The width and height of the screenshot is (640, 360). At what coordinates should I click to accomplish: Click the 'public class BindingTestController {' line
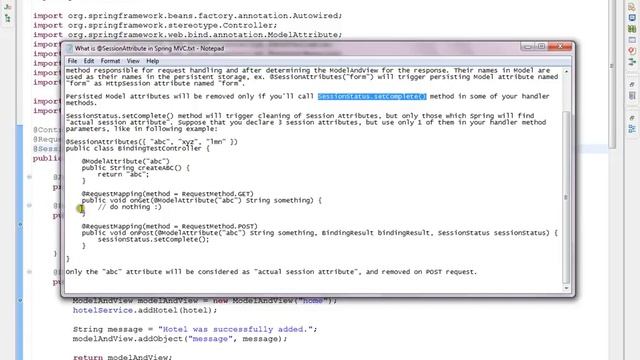138,148
